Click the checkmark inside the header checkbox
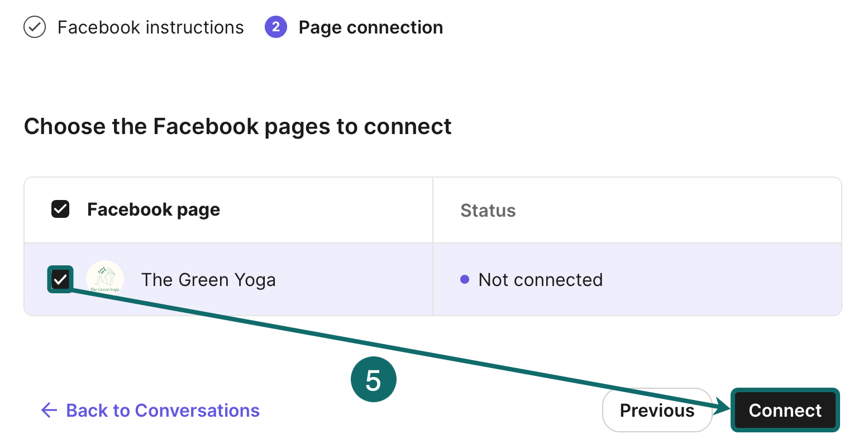 [60, 208]
